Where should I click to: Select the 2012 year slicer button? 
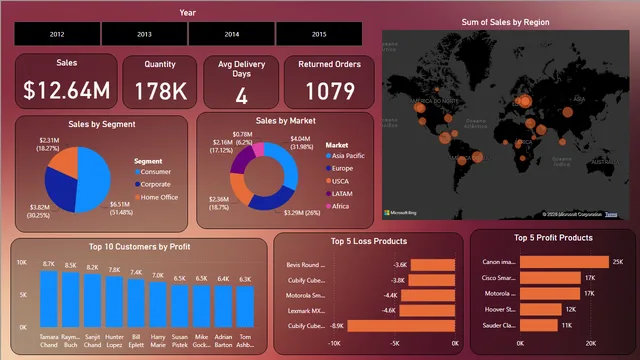pyautogui.click(x=57, y=34)
